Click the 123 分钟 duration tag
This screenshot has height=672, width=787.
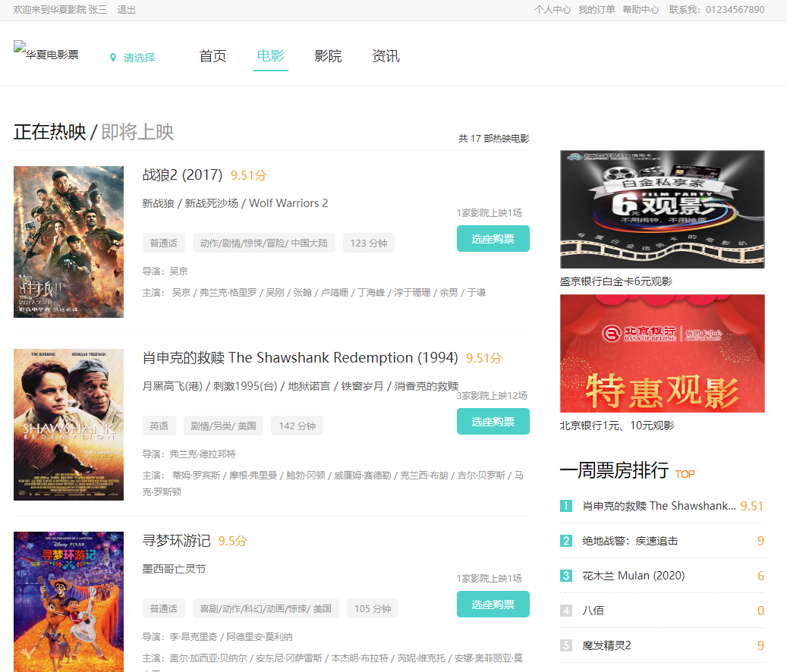368,243
